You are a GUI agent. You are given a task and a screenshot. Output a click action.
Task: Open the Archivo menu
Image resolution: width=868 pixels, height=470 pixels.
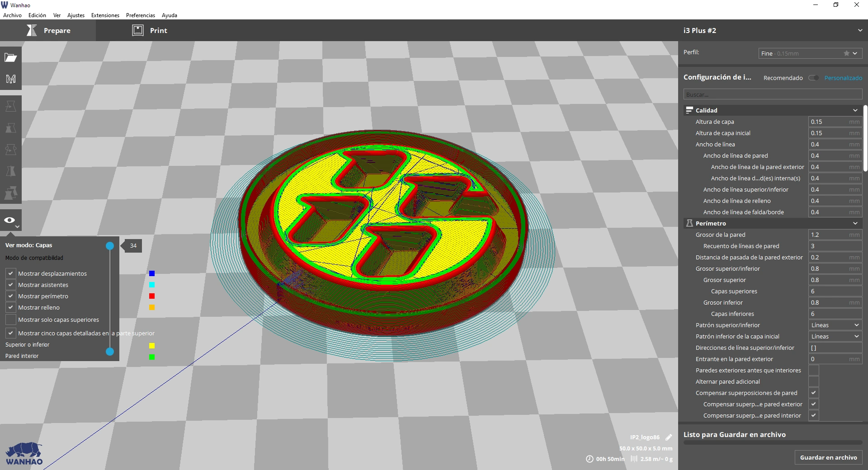pos(12,15)
